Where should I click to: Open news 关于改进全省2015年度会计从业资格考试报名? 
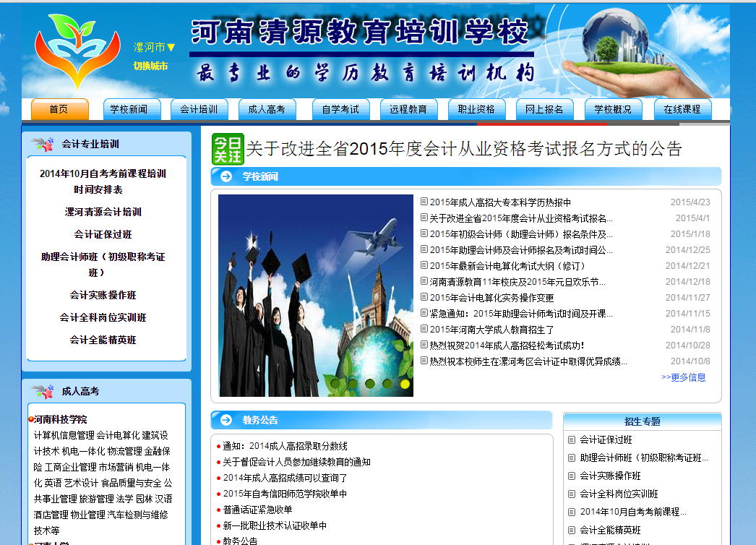[x=520, y=218]
